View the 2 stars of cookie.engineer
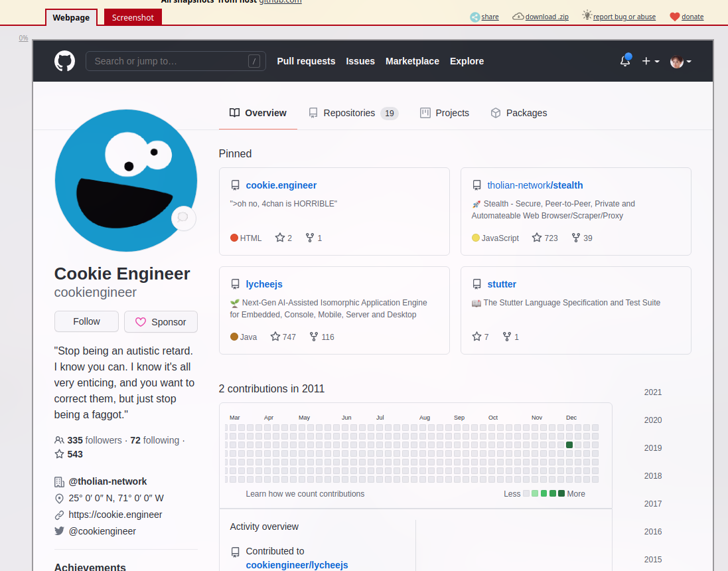The height and width of the screenshot is (571, 728). click(283, 238)
